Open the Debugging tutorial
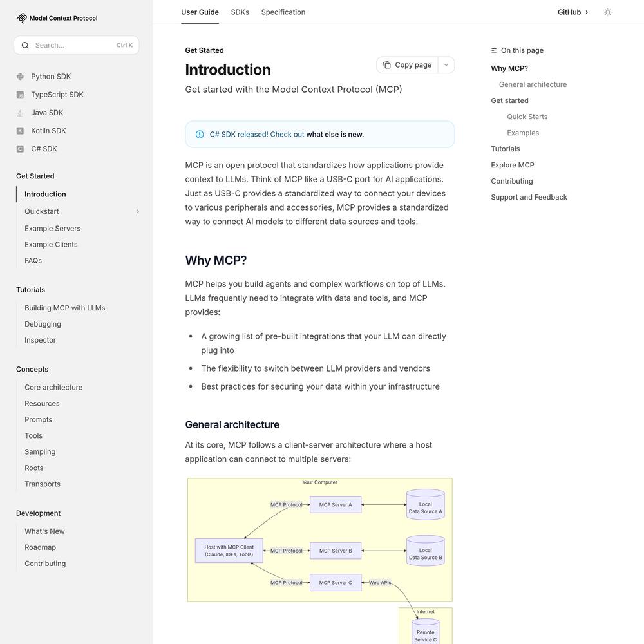This screenshot has height=644, width=644. pos(43,324)
